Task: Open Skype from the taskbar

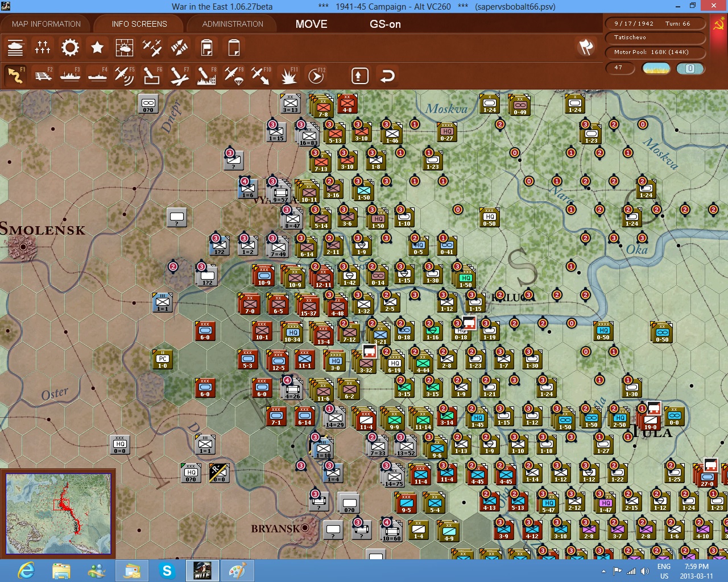Action: [x=167, y=571]
